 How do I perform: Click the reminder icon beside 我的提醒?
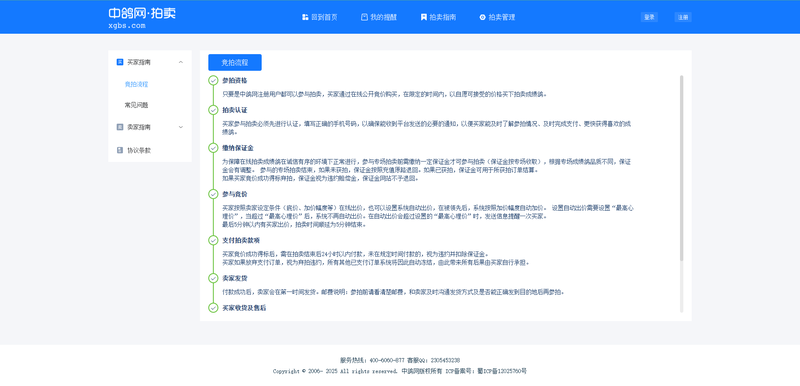pyautogui.click(x=364, y=17)
